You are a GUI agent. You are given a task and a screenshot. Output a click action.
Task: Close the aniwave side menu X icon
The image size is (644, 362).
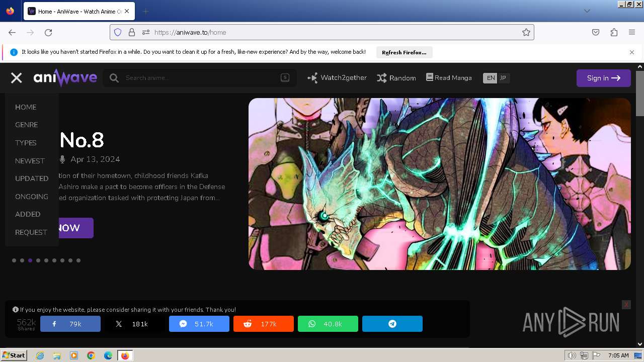[17, 78]
